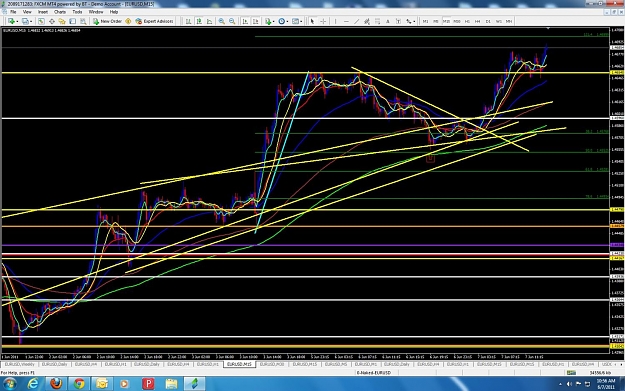Toggle the Data Window icon
The image size is (625, 391).
click(52, 21)
